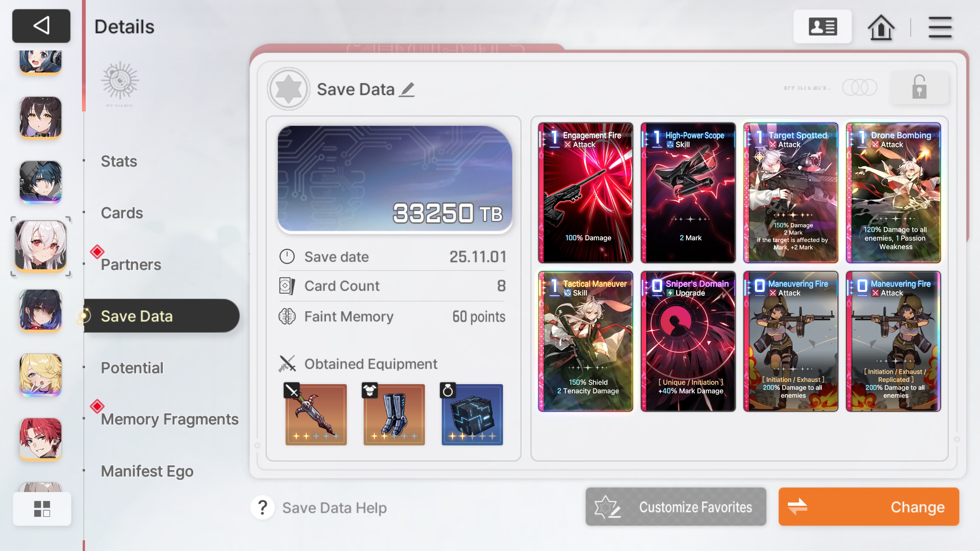Open the profile card icon
Viewport: 980px width, 551px height.
coord(822,27)
